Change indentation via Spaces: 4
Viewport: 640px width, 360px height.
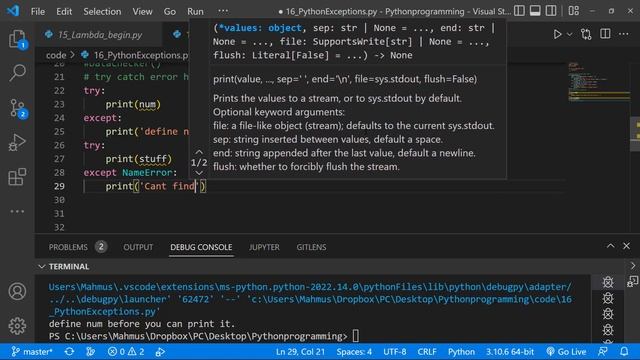click(x=354, y=351)
